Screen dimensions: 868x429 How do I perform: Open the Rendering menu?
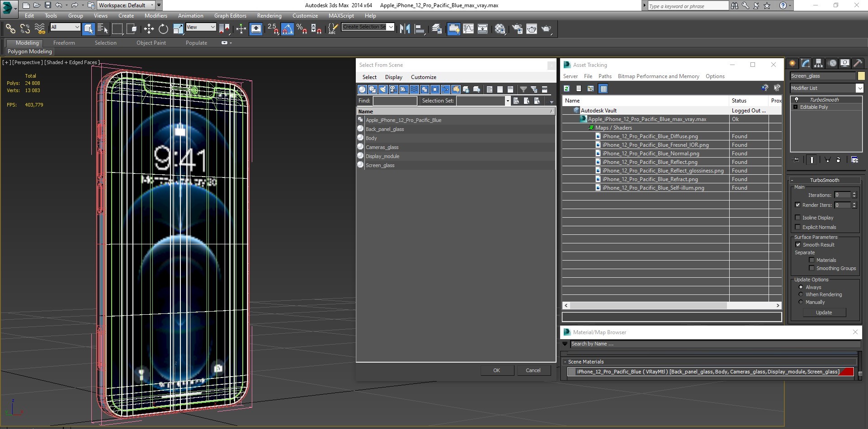pos(269,16)
